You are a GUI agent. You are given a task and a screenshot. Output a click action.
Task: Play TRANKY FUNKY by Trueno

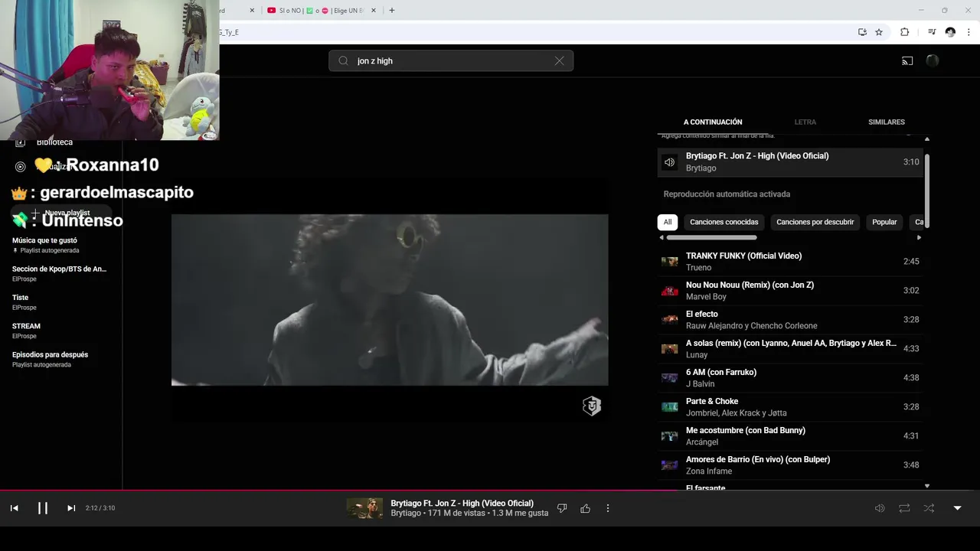pyautogui.click(x=790, y=262)
